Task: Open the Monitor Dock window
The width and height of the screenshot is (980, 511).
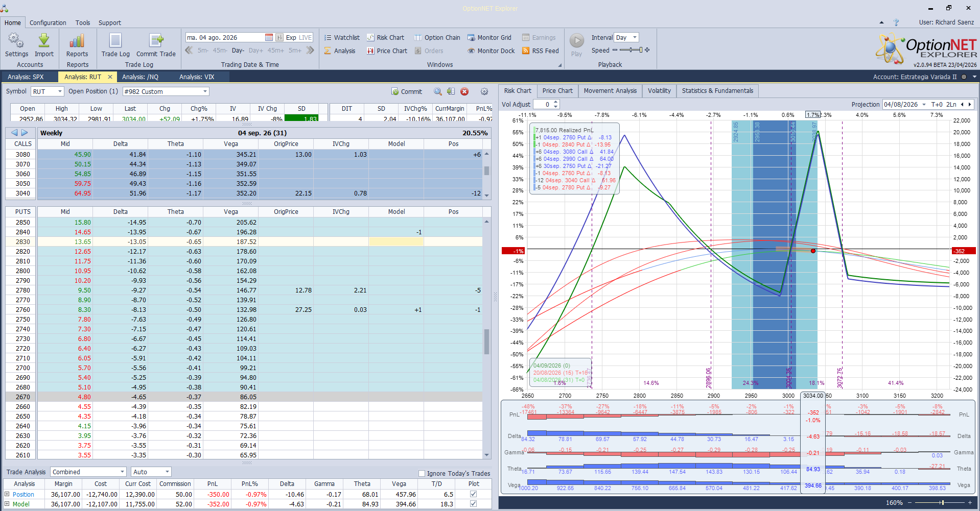Action: click(491, 51)
